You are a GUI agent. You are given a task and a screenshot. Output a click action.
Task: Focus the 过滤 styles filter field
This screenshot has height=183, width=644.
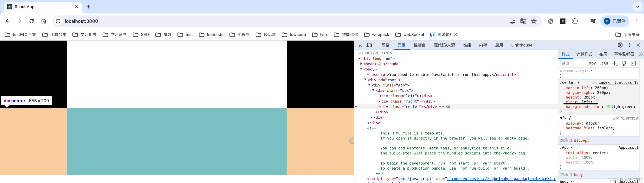coord(572,63)
